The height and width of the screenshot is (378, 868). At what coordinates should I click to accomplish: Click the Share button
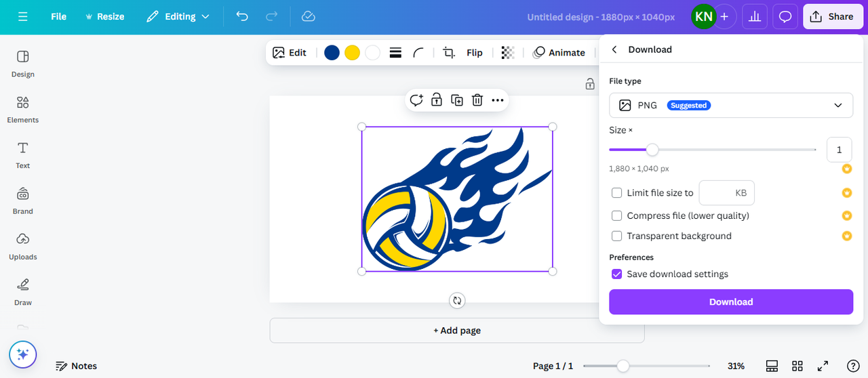(x=833, y=16)
